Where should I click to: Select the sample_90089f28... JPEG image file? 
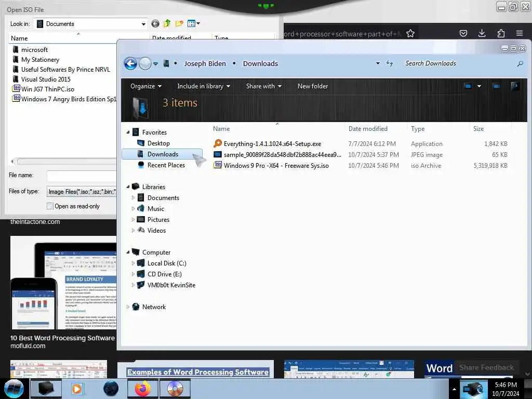tap(282, 155)
